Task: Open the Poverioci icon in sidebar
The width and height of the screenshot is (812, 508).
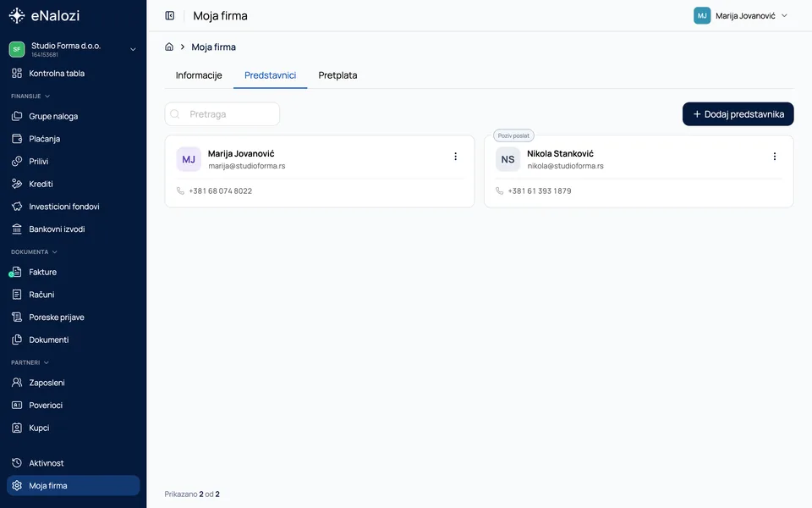Action: tap(17, 405)
